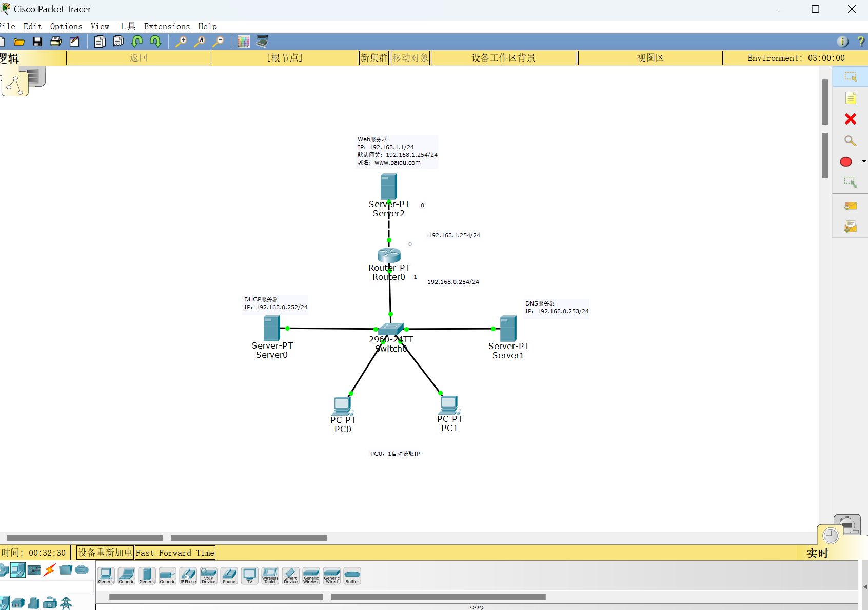
Task: Print the topology with printer icon
Action: click(x=56, y=42)
